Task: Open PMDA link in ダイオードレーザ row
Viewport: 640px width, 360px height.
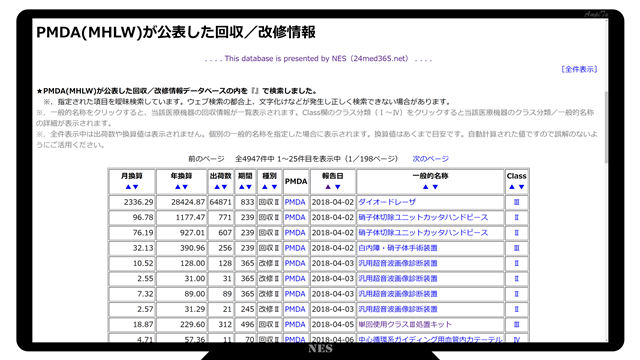Action: point(295,202)
